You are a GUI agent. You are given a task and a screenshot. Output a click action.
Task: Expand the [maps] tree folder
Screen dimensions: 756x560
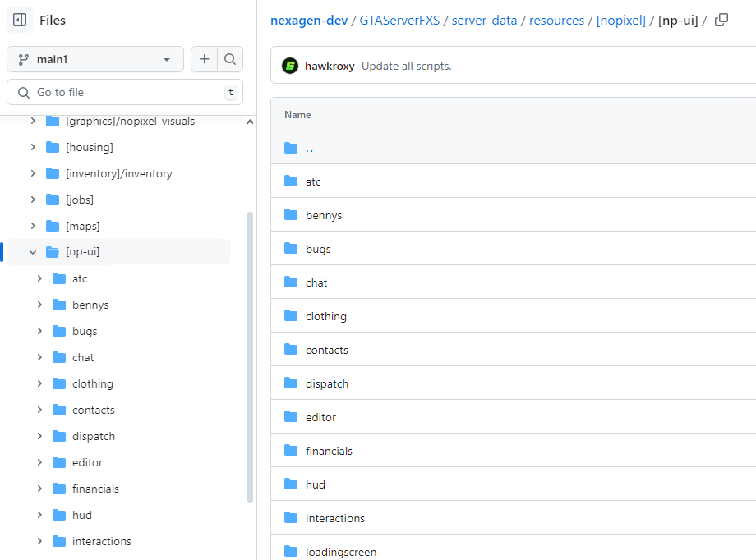point(33,226)
